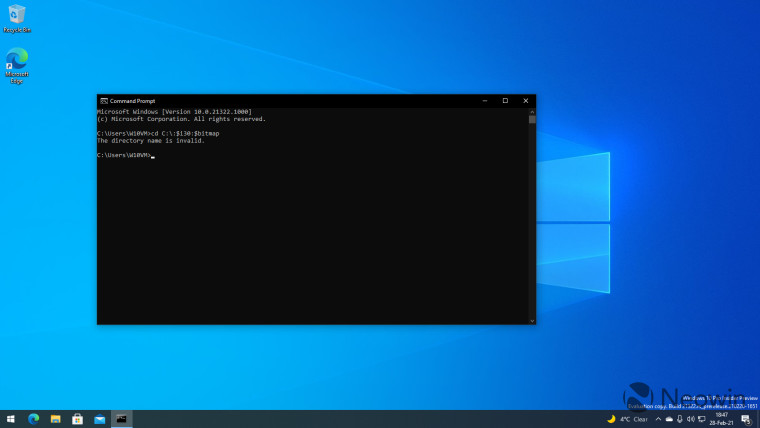
Task: Open the network status tray icon
Action: 702,419
